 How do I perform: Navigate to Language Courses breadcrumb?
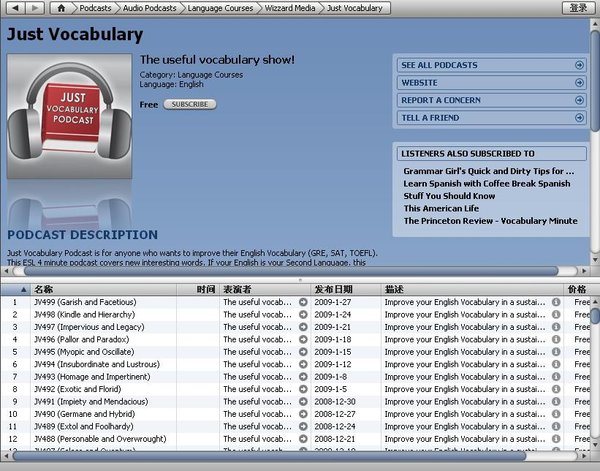pos(220,8)
